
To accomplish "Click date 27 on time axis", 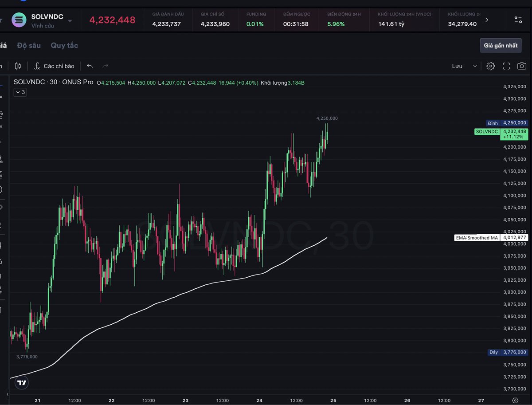I will (481, 401).
